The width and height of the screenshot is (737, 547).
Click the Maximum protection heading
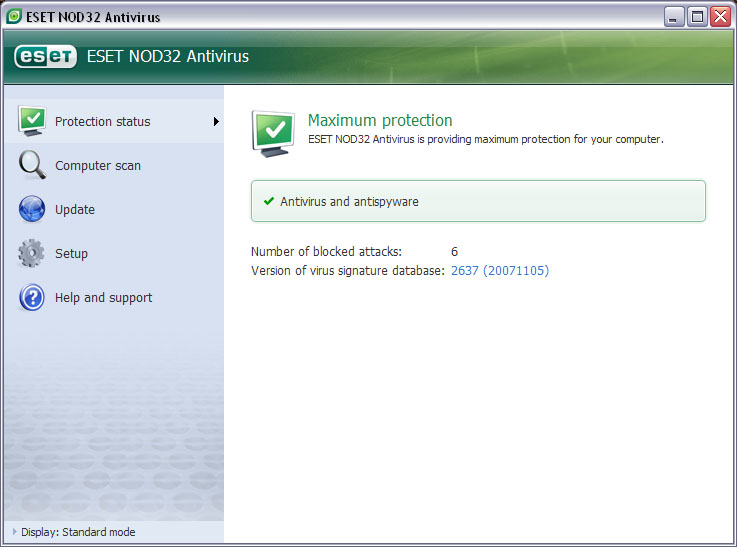click(x=380, y=120)
